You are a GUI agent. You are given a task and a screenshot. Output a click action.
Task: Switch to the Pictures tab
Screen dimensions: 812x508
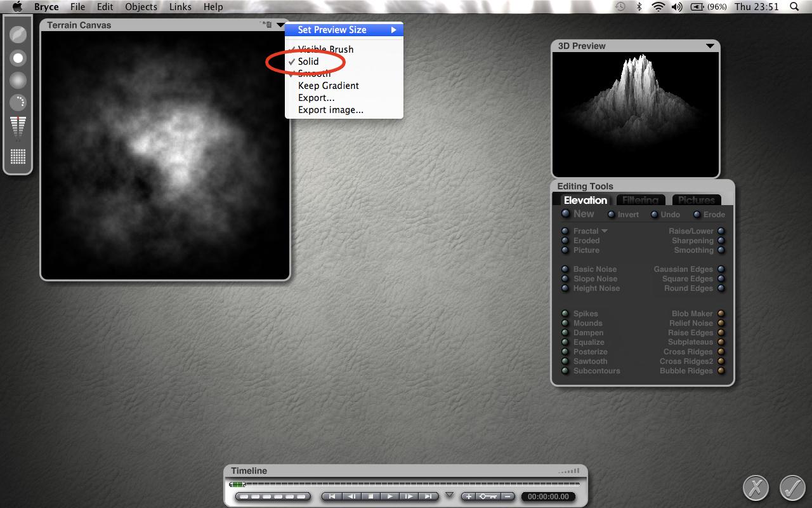click(x=697, y=200)
